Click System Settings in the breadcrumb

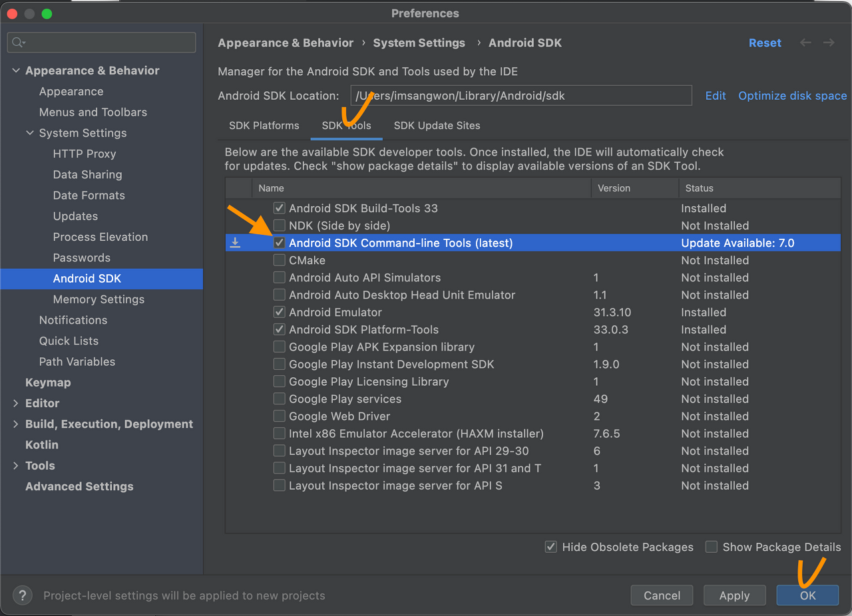419,43
